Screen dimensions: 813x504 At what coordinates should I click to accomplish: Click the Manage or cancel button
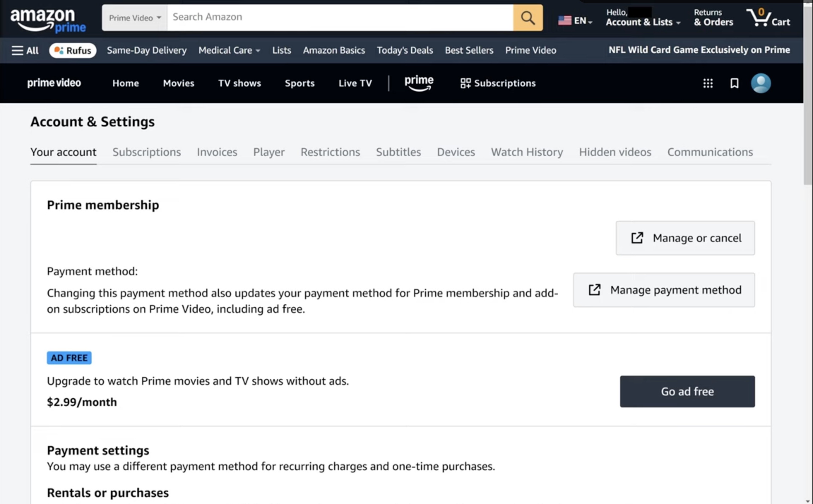tap(685, 238)
